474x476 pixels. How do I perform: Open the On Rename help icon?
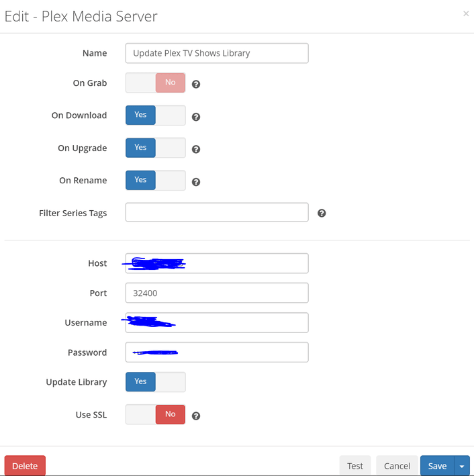tap(196, 182)
